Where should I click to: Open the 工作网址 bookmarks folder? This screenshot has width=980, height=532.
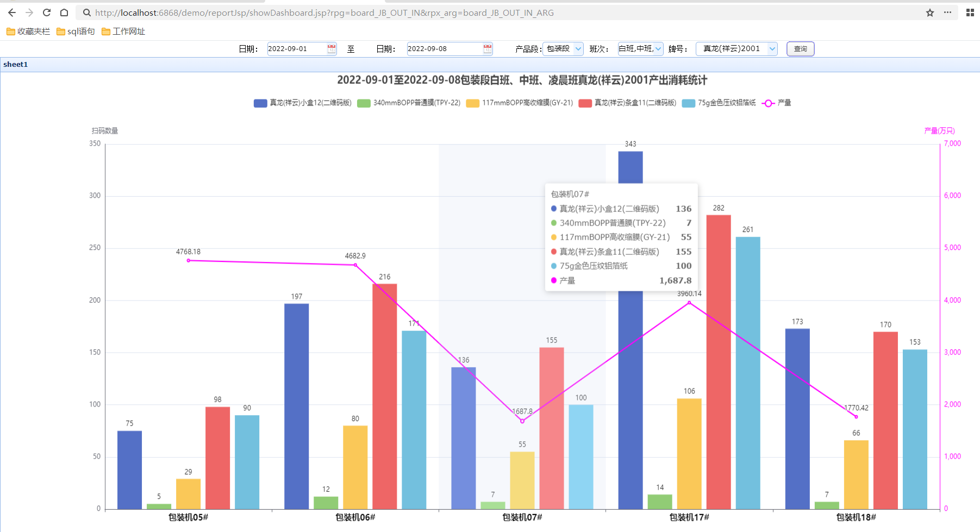point(123,32)
